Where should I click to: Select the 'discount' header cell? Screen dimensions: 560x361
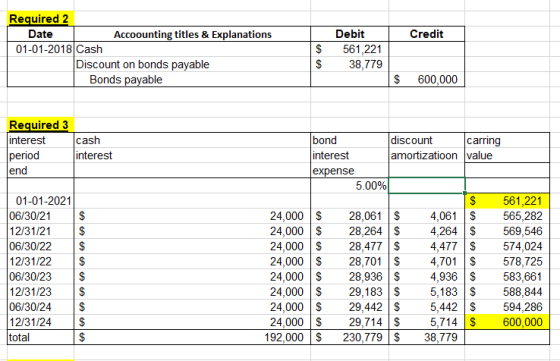[x=426, y=140]
